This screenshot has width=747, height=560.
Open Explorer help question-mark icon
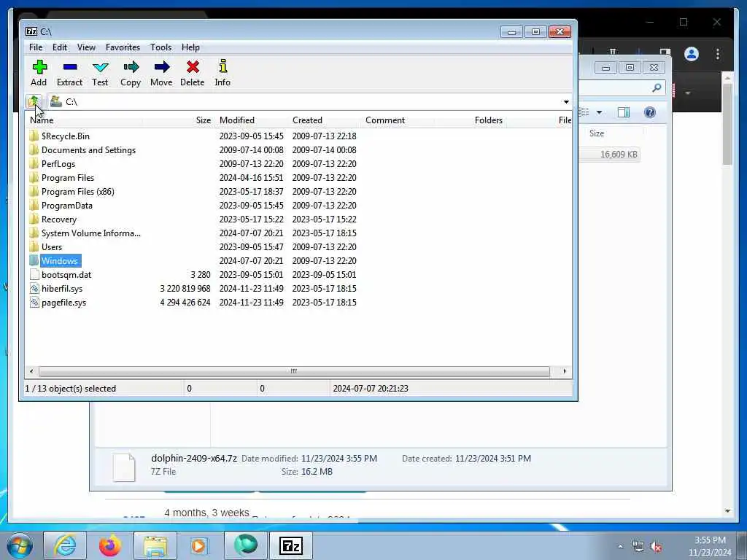[x=650, y=112]
